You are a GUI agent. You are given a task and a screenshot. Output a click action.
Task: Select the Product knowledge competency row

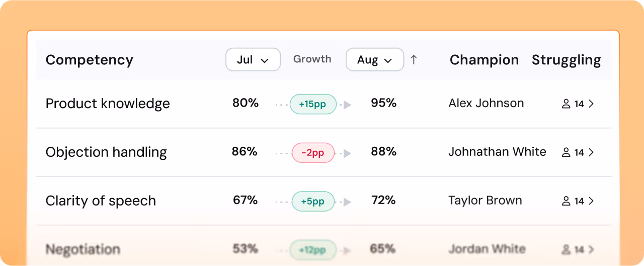[x=324, y=104]
